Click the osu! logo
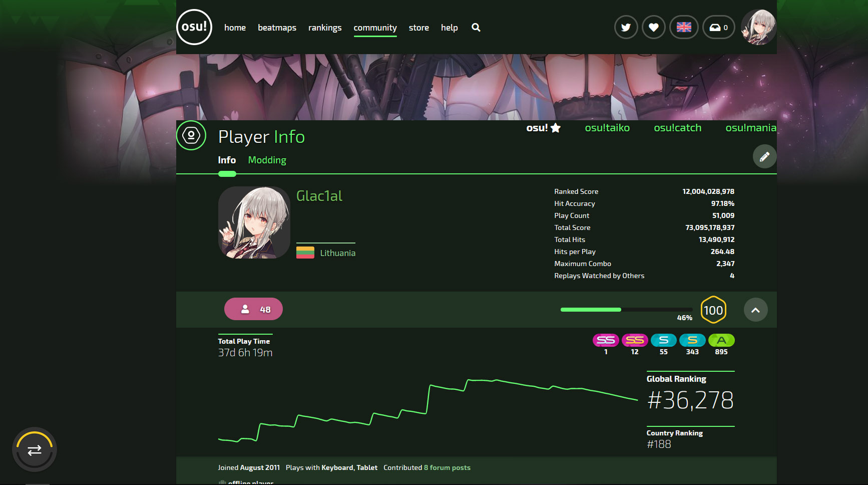The width and height of the screenshot is (868, 485). (194, 27)
